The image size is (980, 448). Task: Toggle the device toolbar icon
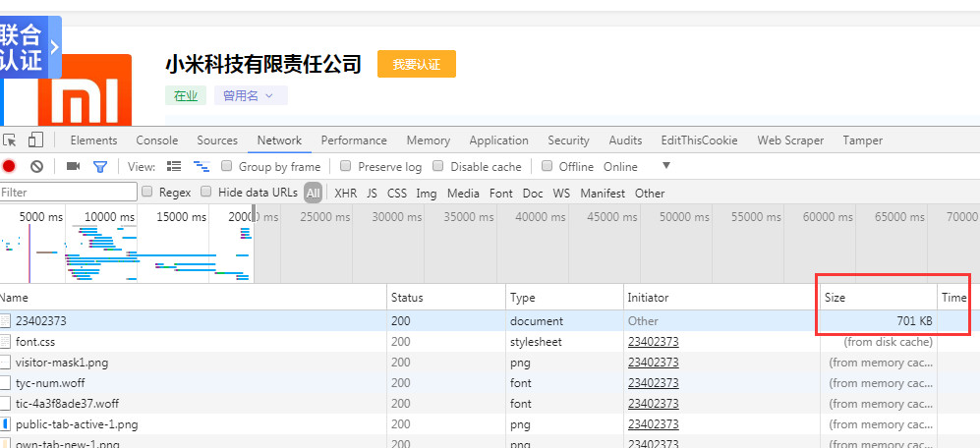pyautogui.click(x=35, y=140)
